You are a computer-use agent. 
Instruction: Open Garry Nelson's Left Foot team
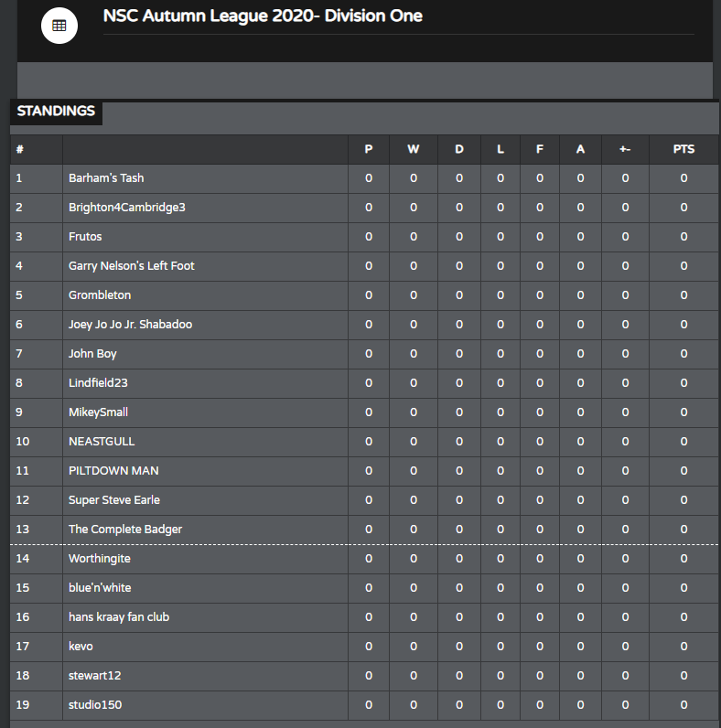click(132, 266)
